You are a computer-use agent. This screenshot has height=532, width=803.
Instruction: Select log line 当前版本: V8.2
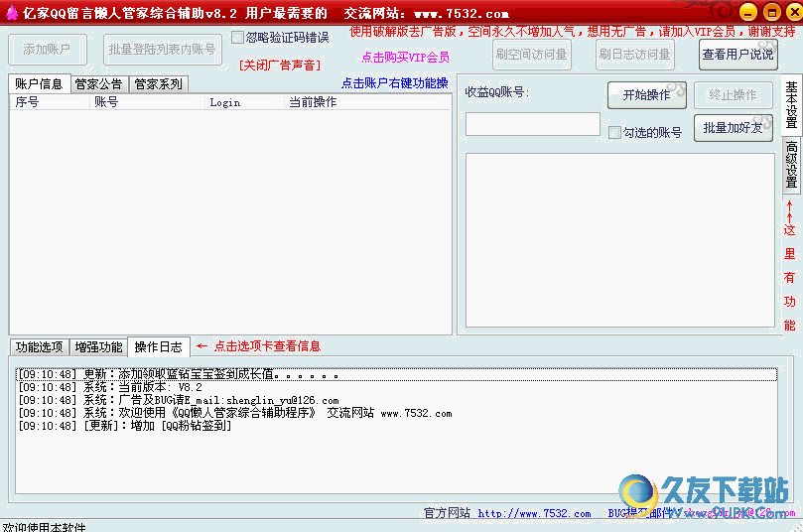coord(396,388)
